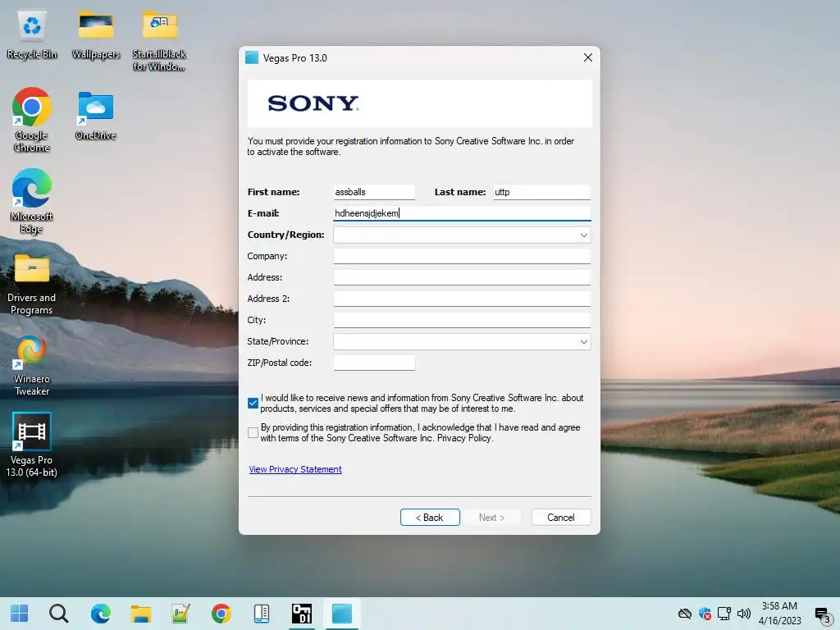Click the City field
840x630 pixels.
(x=462, y=321)
